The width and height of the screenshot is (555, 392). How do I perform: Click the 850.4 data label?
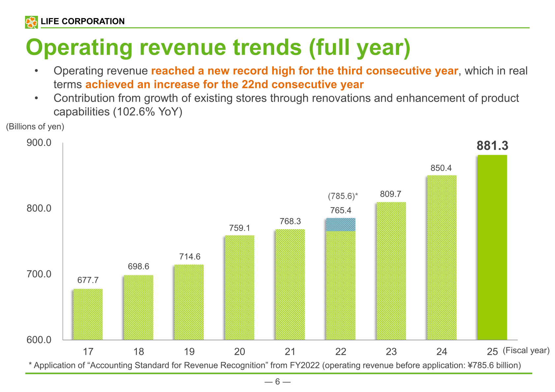pyautogui.click(x=441, y=168)
